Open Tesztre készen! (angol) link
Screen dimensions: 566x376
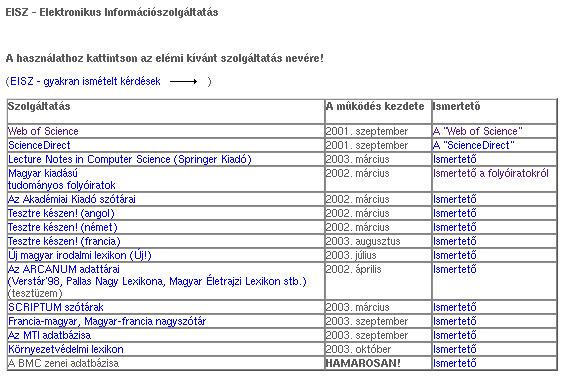click(61, 214)
